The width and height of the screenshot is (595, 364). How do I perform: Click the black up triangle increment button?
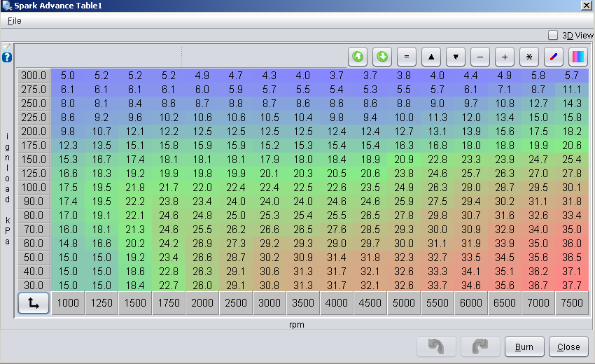pos(431,56)
